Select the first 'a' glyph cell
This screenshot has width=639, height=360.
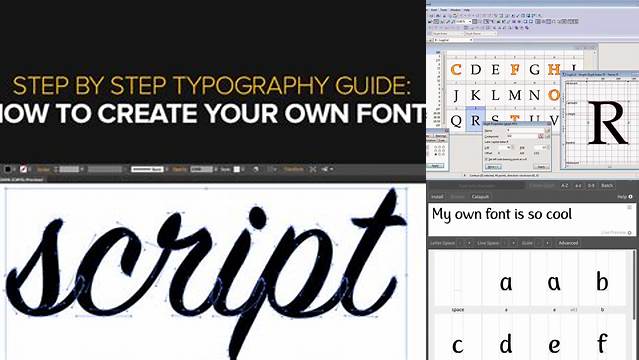point(506,281)
